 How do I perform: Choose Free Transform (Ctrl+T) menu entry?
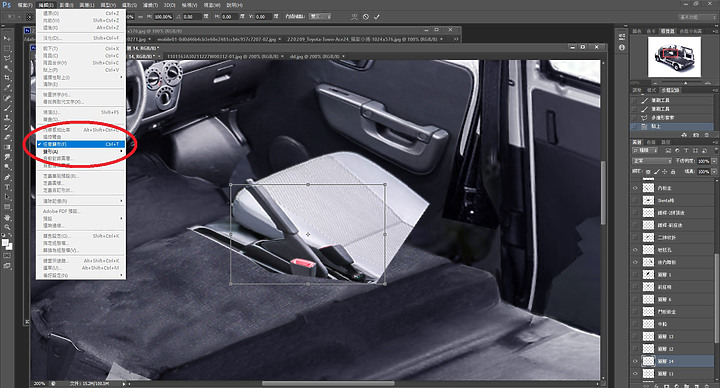81,144
